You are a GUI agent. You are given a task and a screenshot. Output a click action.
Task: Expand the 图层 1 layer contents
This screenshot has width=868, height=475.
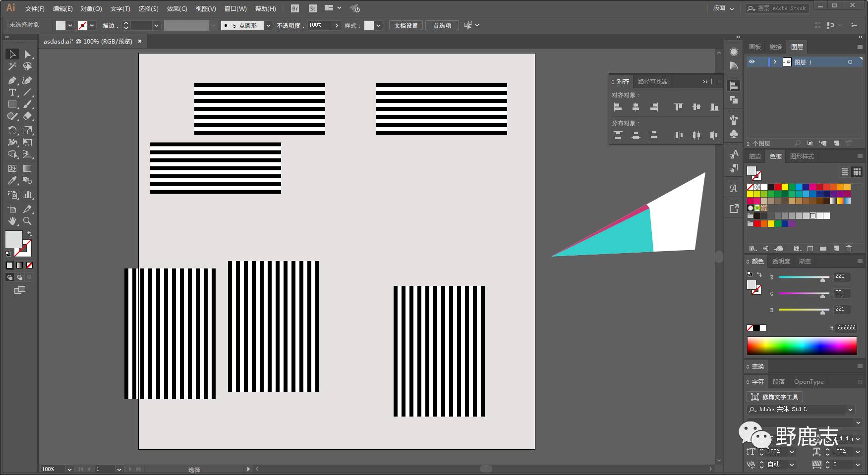(x=775, y=62)
